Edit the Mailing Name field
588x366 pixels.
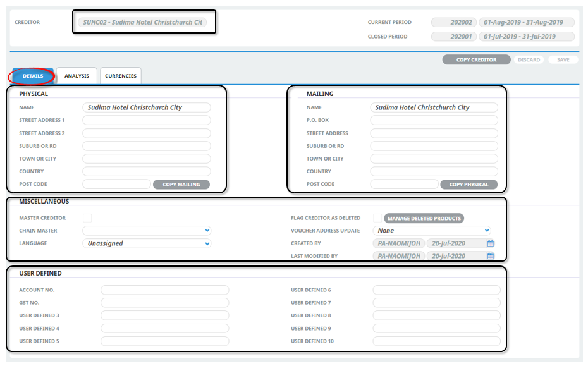coord(434,107)
